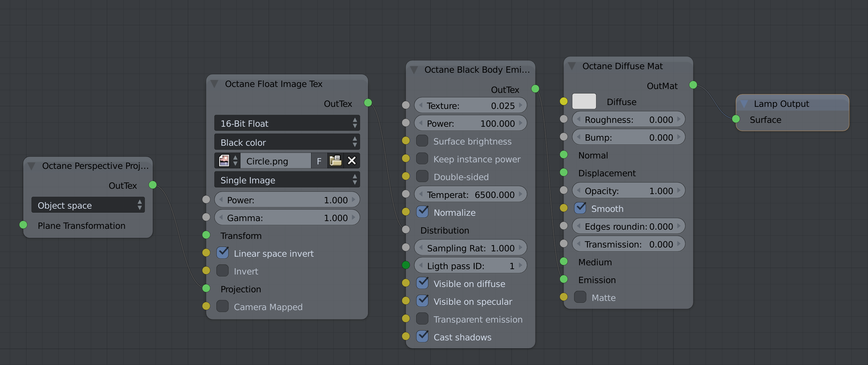This screenshot has width=868, height=365.
Task: Unlink image with the X icon
Action: coord(351,161)
